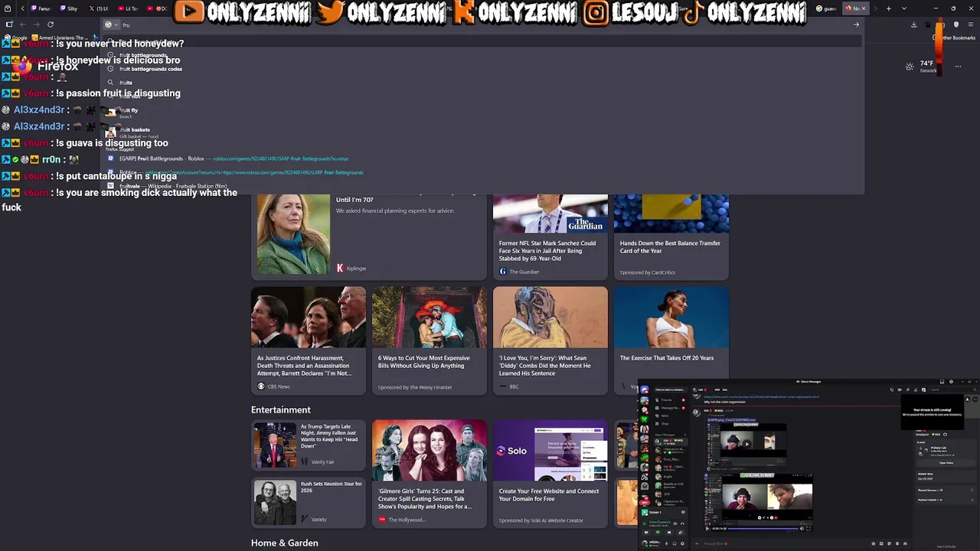Click the Firefox back navigation arrow
This screenshot has width=980, height=551.
click(23, 24)
